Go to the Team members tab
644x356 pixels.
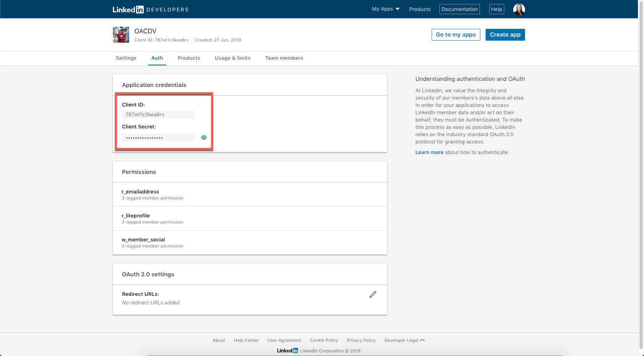click(284, 58)
